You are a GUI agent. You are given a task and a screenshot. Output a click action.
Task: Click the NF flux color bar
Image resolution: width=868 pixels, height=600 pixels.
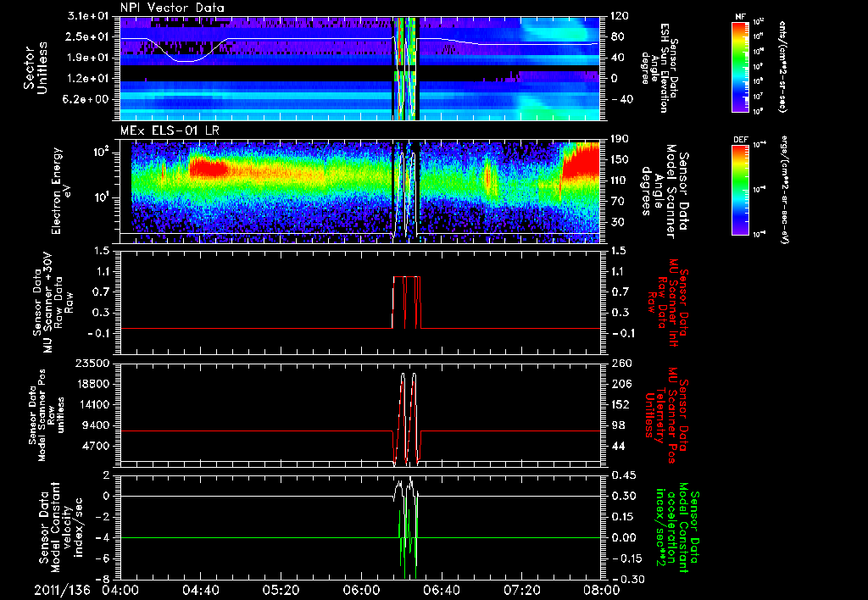740,67
